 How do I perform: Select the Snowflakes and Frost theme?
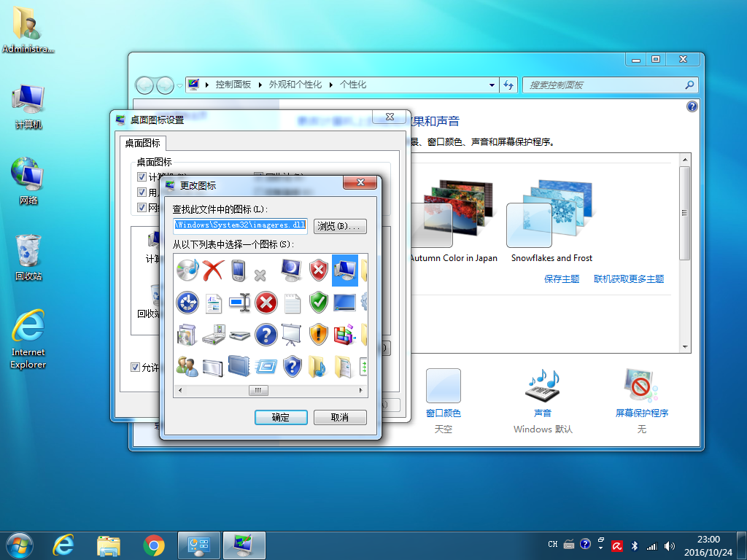coord(551,222)
